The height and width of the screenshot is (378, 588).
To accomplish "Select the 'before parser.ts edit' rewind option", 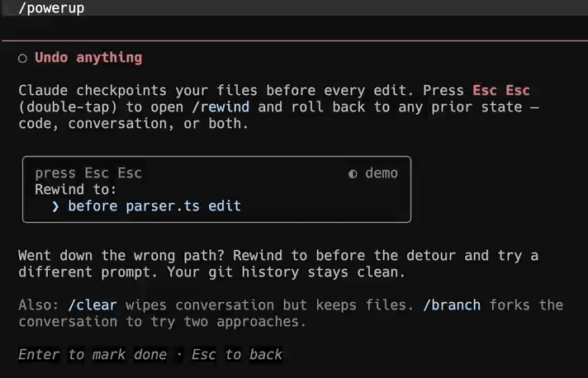I will (x=154, y=206).
